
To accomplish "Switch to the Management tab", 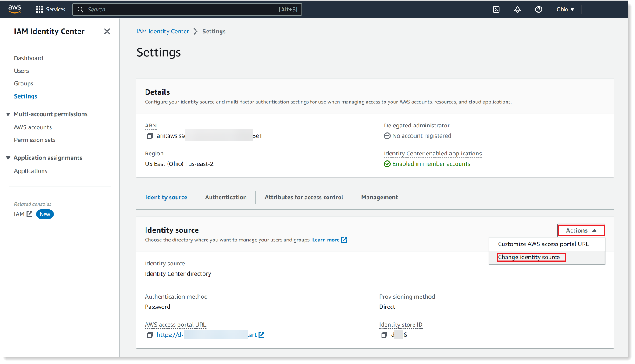I will click(379, 197).
